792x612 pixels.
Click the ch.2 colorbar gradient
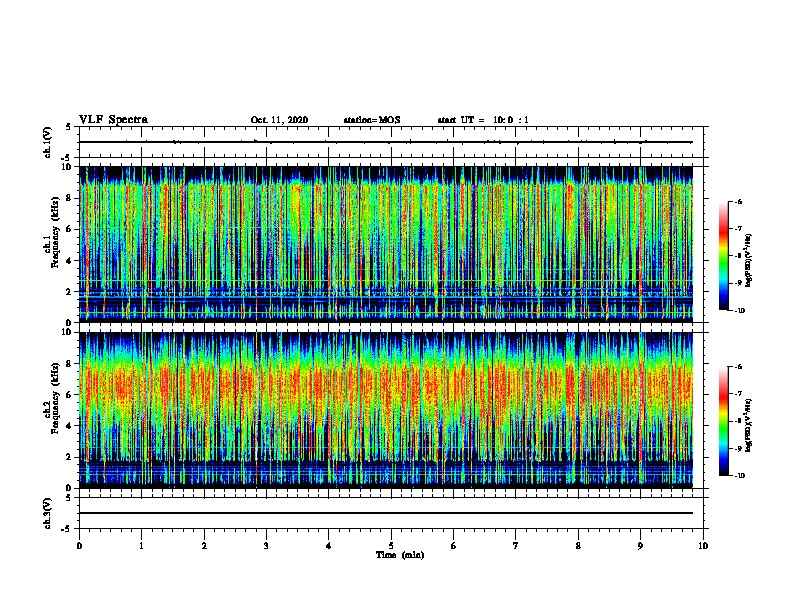pyautogui.click(x=724, y=421)
